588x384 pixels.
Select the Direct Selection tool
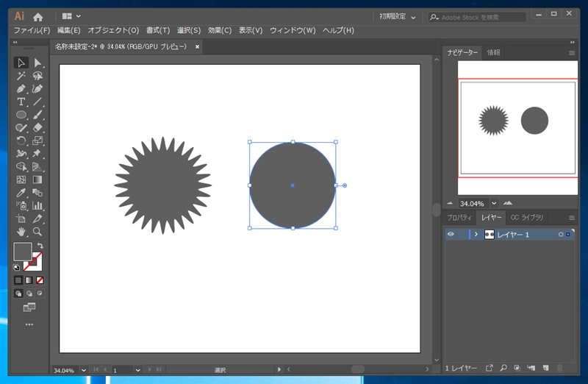pos(37,63)
